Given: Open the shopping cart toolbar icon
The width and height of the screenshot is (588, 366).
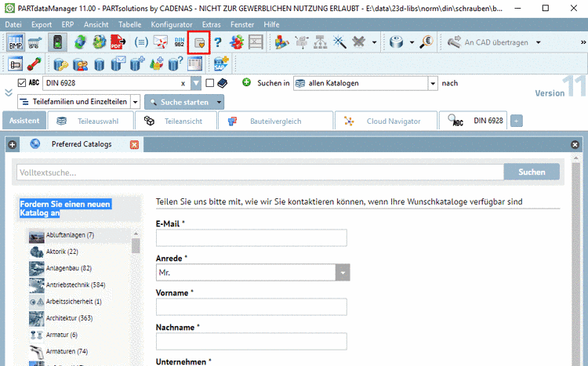Looking at the screenshot, I should coord(34,42).
